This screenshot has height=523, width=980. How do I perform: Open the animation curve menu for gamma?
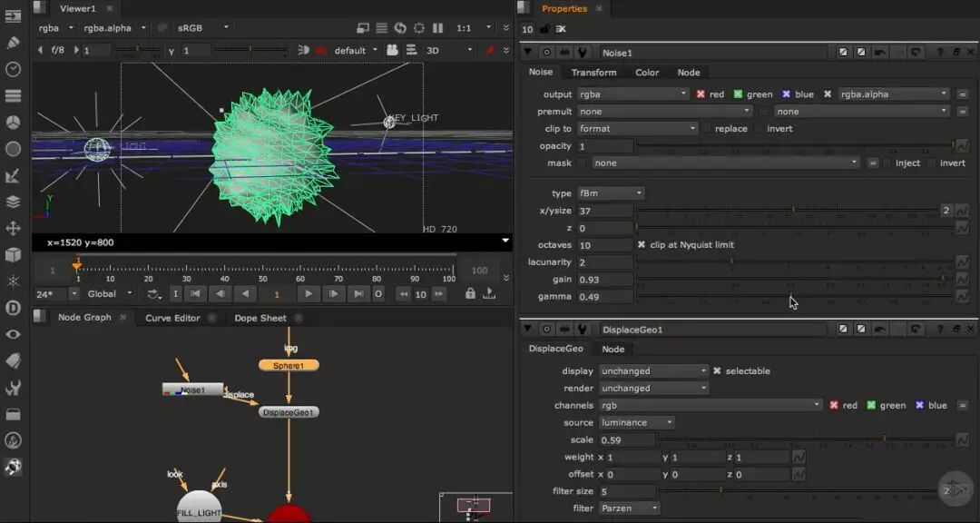click(x=962, y=297)
